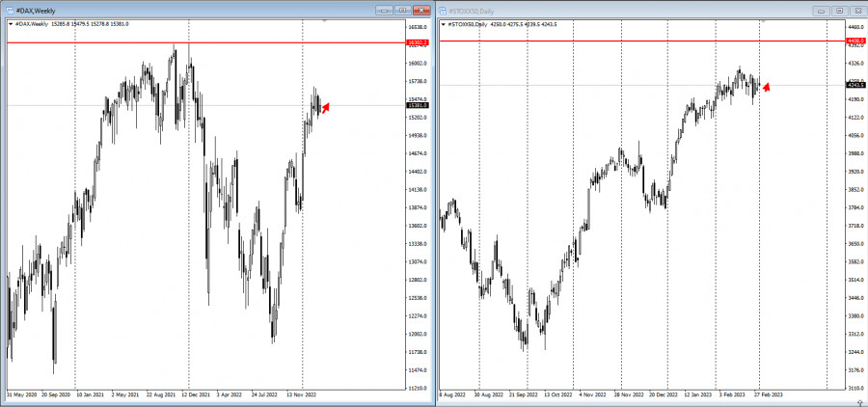The width and height of the screenshot is (868, 407).
Task: Click the 3920.0 price scale label
Action: click(855, 172)
